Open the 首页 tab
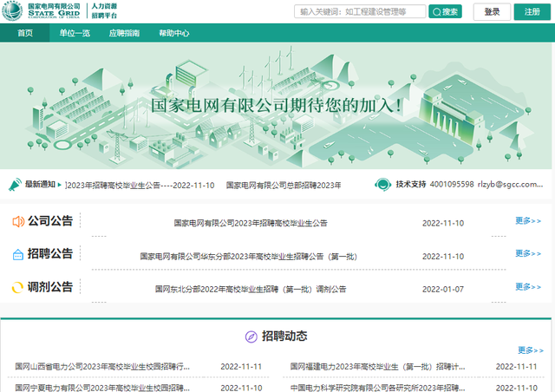 click(x=25, y=33)
